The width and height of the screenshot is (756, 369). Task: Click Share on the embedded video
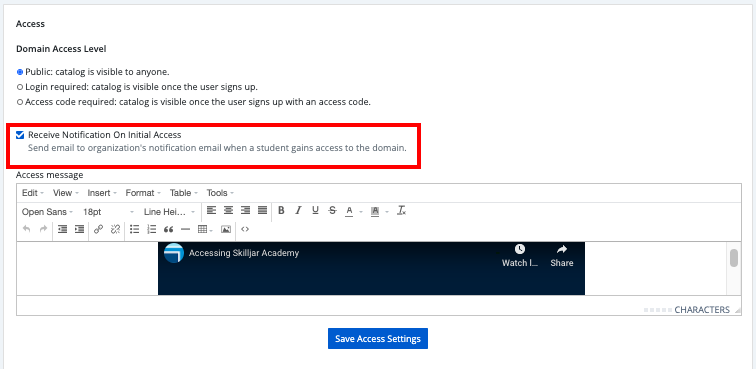point(562,256)
